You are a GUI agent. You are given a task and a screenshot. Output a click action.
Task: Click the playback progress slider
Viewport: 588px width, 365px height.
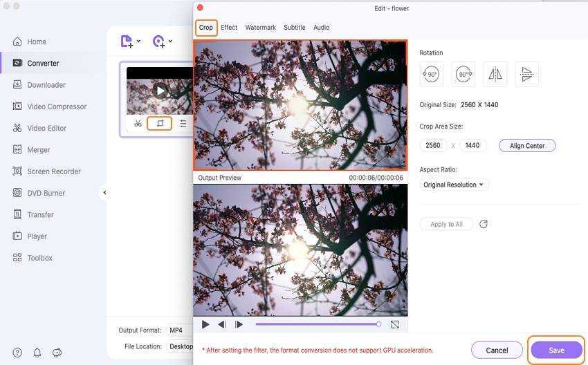tap(317, 324)
